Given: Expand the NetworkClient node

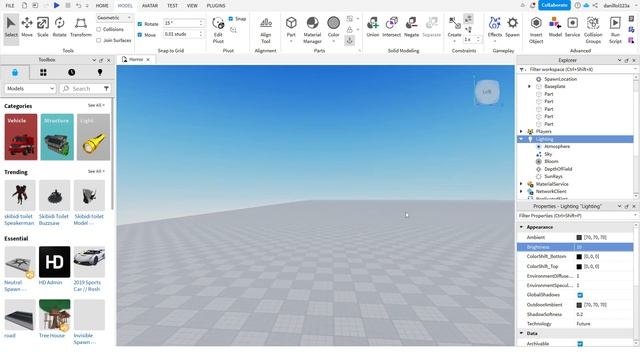Looking at the screenshot, I should [x=521, y=191].
